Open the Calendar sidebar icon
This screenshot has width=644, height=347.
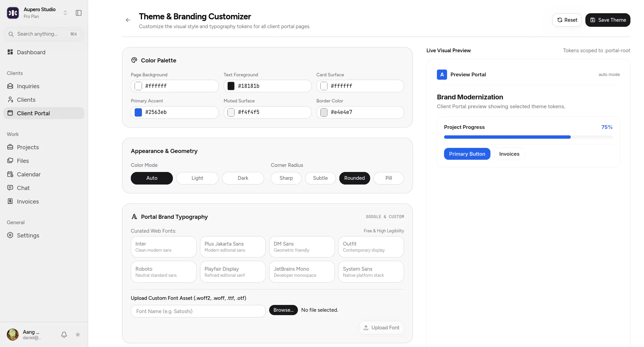point(10,174)
